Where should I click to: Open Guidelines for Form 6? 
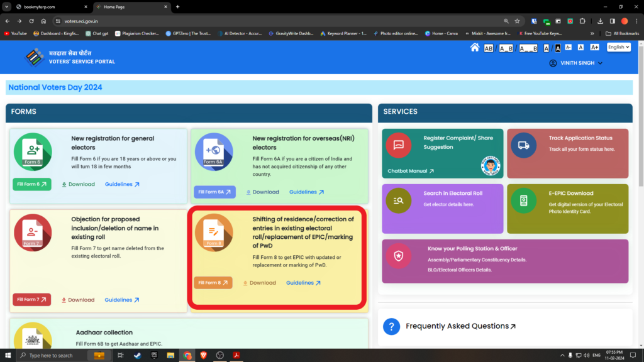click(123, 184)
